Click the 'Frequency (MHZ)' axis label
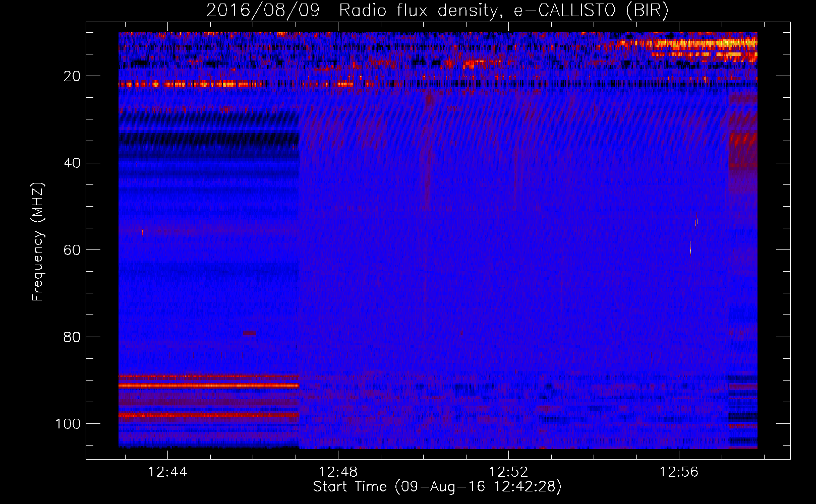 coord(38,241)
